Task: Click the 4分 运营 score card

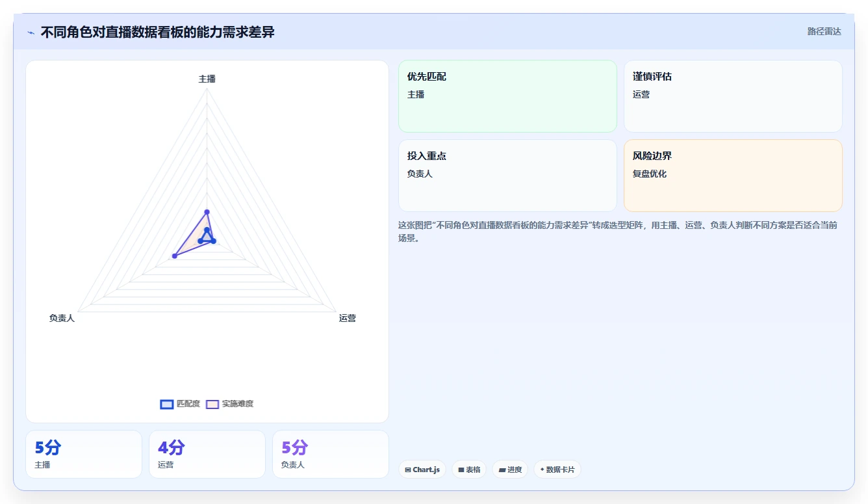Action: 207,454
